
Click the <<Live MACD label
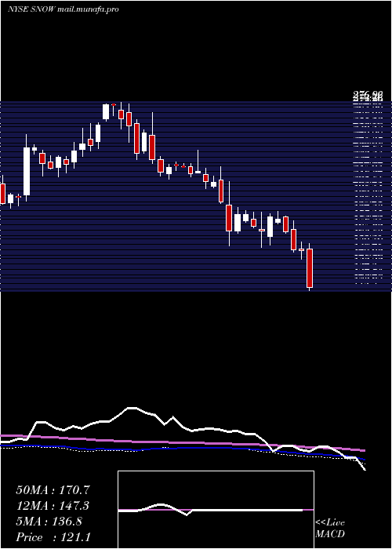pos(330,528)
